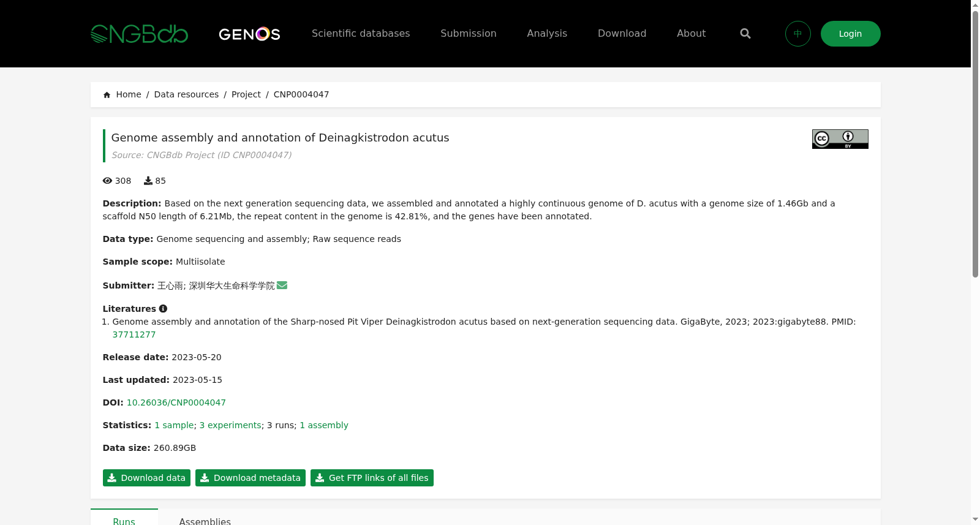The width and height of the screenshot is (980, 525).
Task: Email the submitter via envelope icon
Action: [282, 285]
